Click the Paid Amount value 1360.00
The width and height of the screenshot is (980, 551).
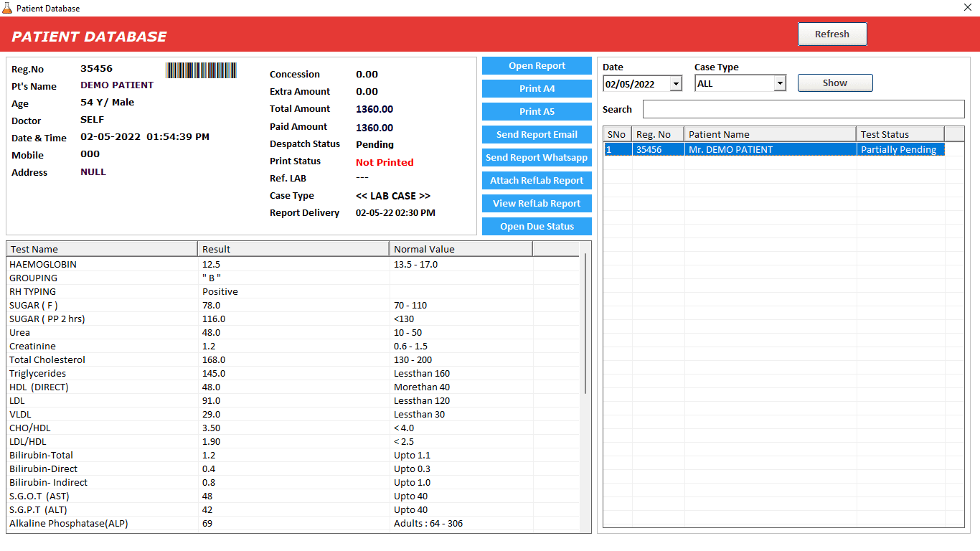tap(374, 128)
